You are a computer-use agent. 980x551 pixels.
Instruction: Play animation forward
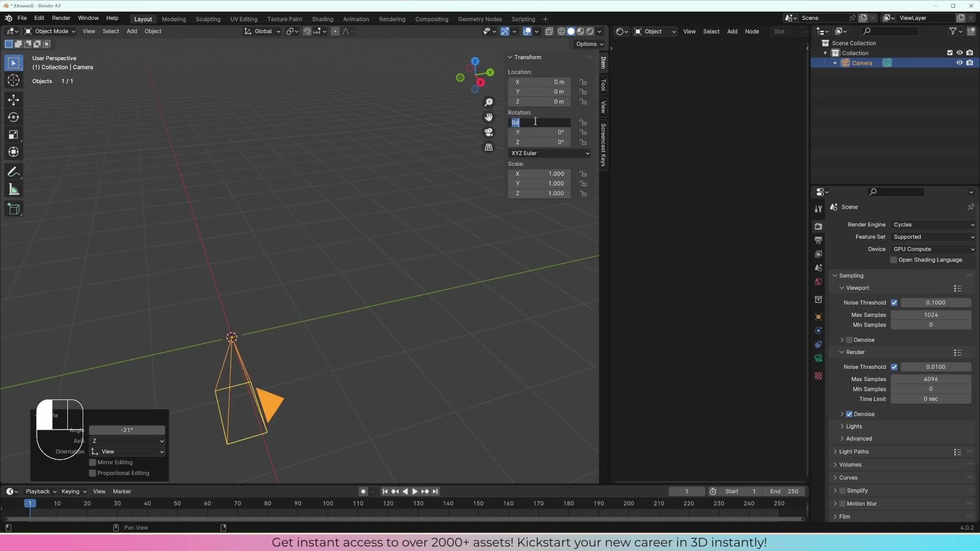click(x=415, y=491)
